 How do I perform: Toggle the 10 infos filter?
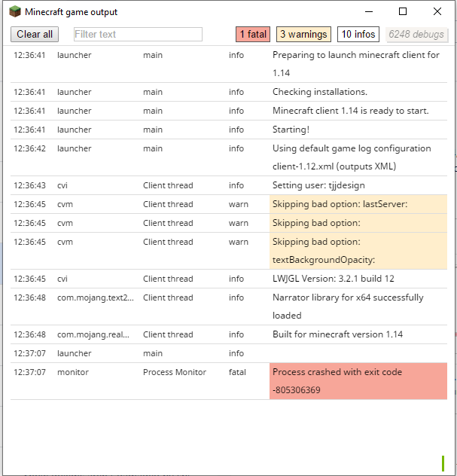click(x=358, y=34)
